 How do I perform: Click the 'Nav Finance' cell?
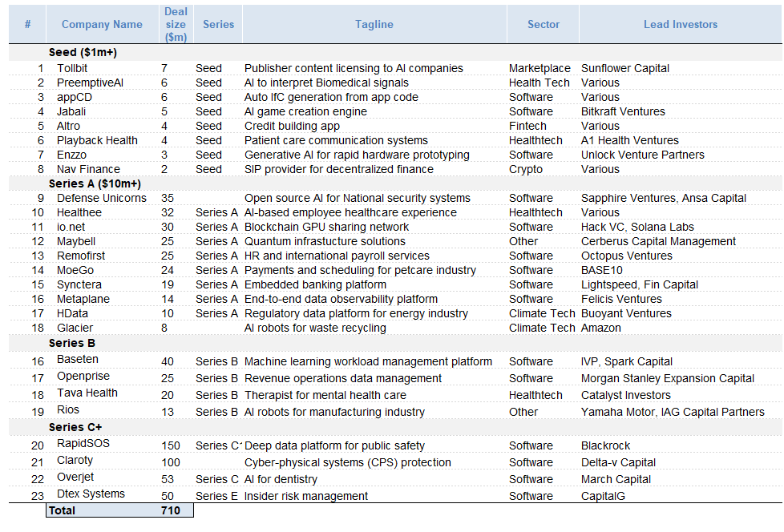88,170
